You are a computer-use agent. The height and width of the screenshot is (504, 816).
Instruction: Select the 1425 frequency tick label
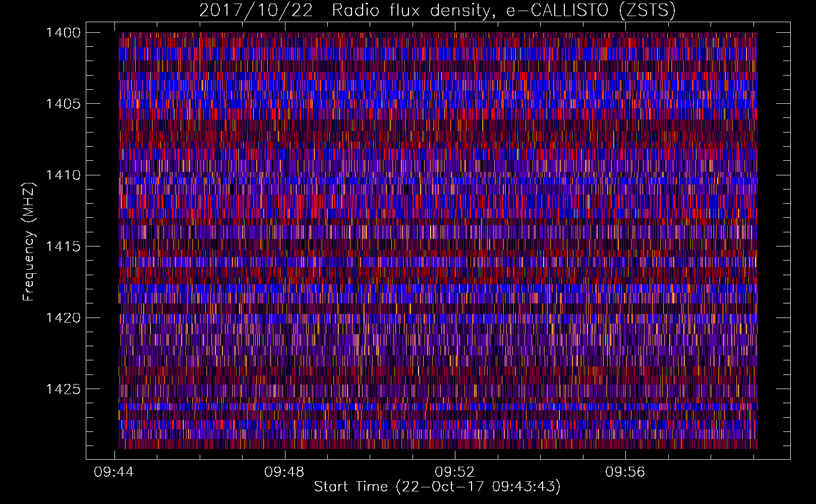[x=63, y=389]
